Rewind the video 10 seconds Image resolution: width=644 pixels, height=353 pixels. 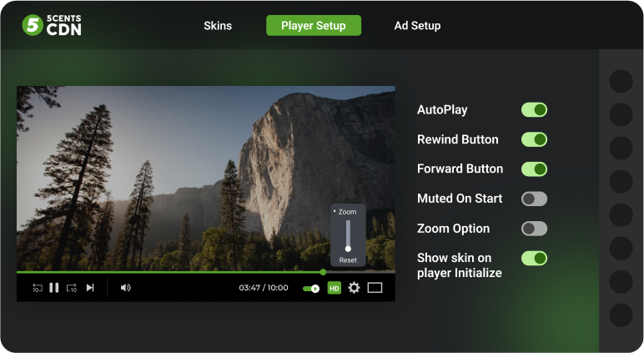point(37,288)
